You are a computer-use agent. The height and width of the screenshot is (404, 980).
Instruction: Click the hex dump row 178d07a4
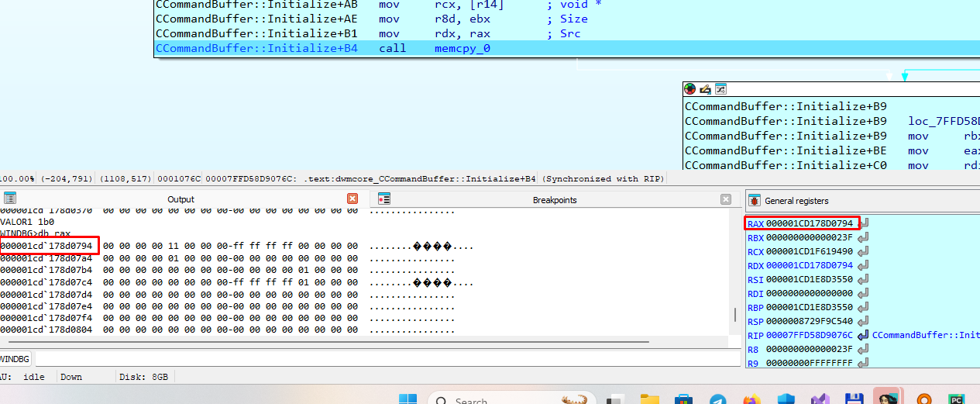click(228, 258)
